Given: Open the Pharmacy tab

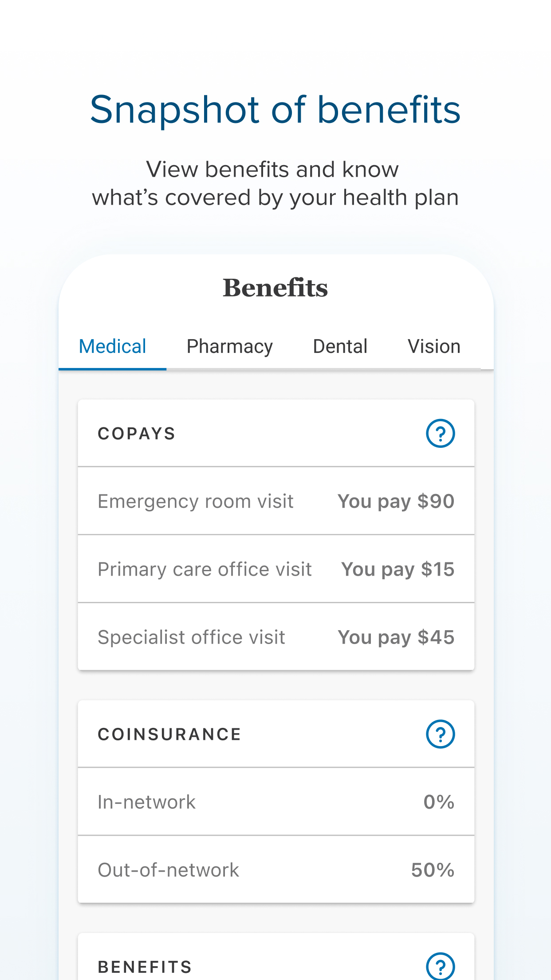Looking at the screenshot, I should (x=229, y=347).
